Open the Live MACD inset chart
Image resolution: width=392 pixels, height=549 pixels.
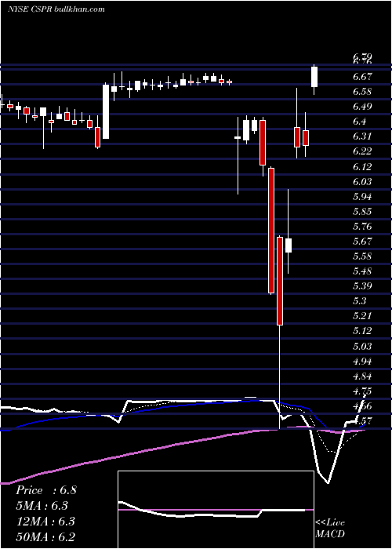pos(216,510)
